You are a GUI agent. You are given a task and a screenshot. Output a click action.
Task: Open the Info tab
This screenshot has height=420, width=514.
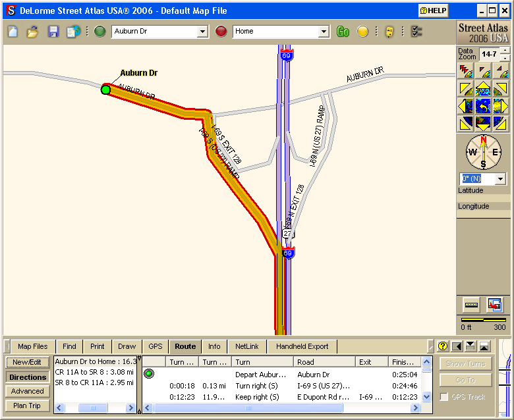coord(214,346)
